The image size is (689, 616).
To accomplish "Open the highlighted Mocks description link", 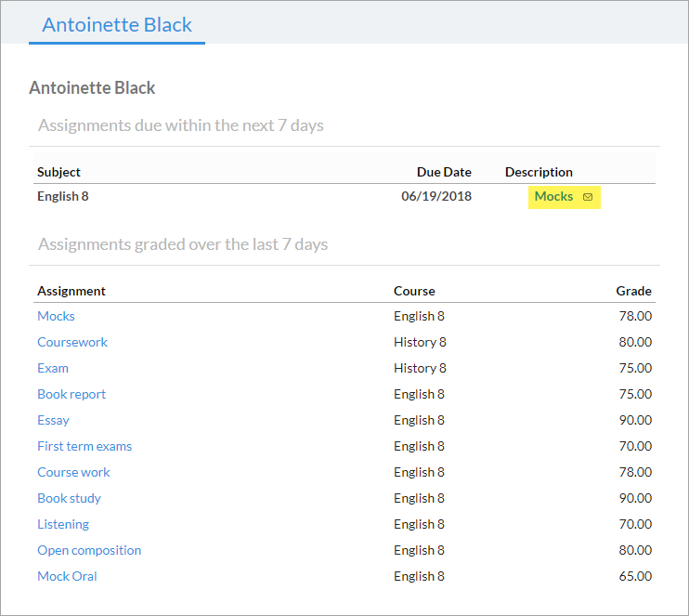I will click(553, 197).
